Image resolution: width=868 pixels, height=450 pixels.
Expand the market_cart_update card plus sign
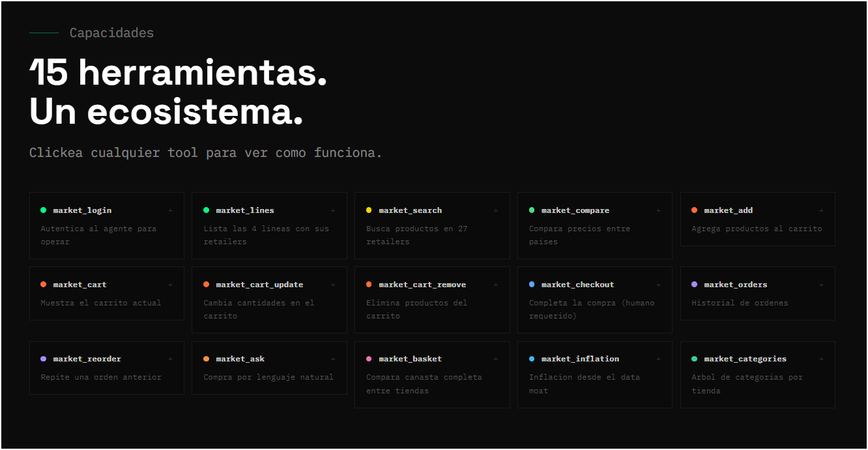[333, 285]
